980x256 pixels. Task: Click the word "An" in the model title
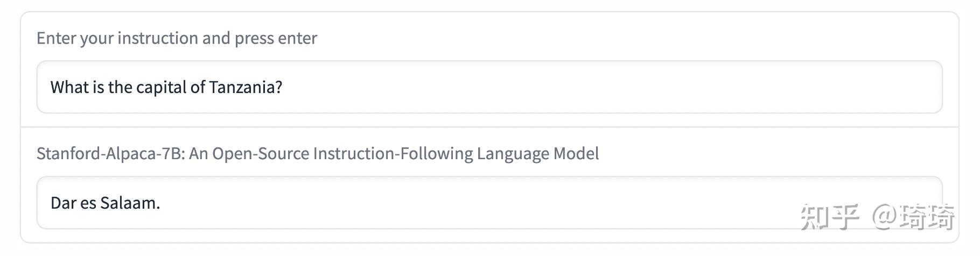coord(198,154)
